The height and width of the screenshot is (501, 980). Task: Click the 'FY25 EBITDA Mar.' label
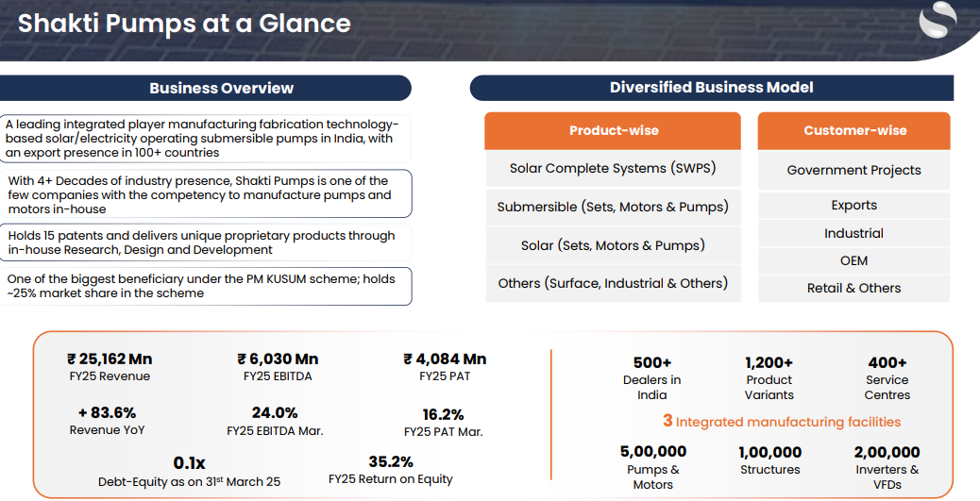pyautogui.click(x=275, y=431)
